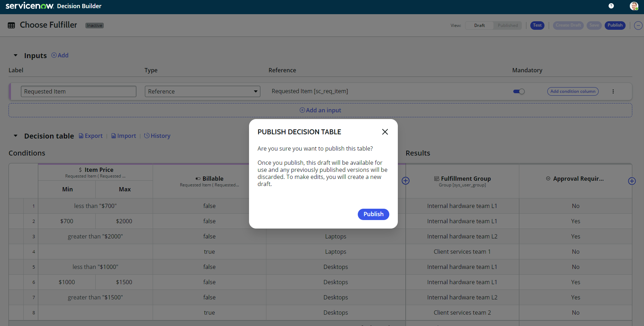Click the Add condition column button
This screenshot has height=326, width=644.
pyautogui.click(x=572, y=91)
